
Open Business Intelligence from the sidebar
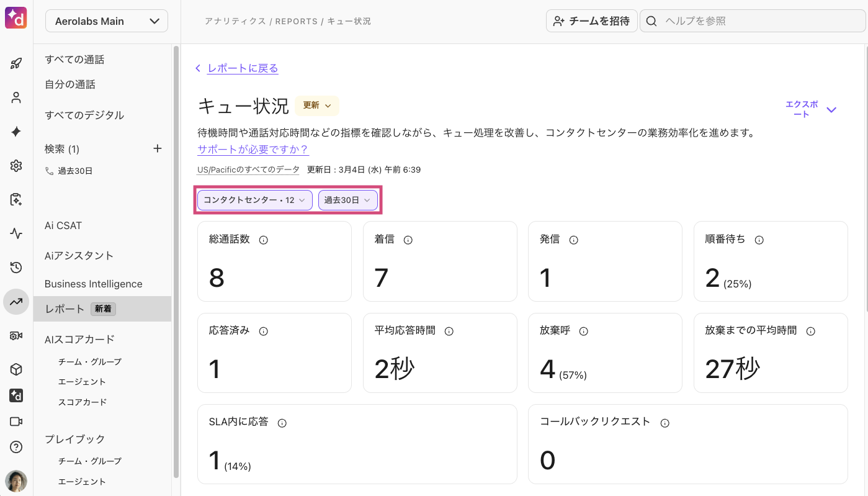pyautogui.click(x=92, y=284)
